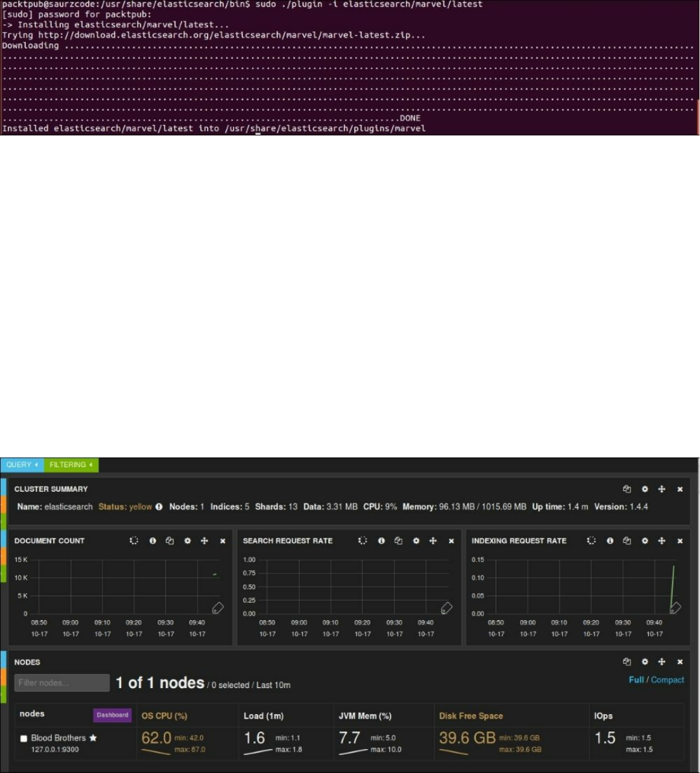The width and height of the screenshot is (700, 773).
Task: Click the 39.6 GB disk free value
Action: click(x=467, y=738)
